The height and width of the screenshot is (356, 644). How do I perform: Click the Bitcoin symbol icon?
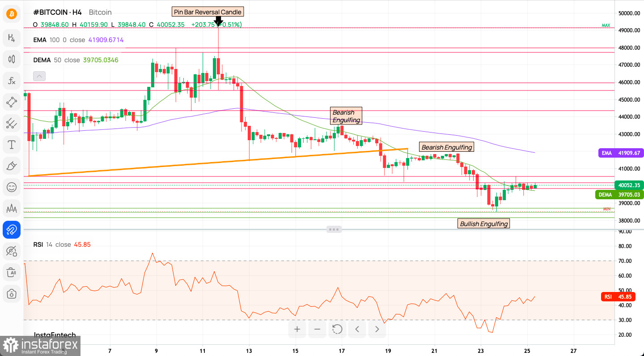click(x=12, y=14)
